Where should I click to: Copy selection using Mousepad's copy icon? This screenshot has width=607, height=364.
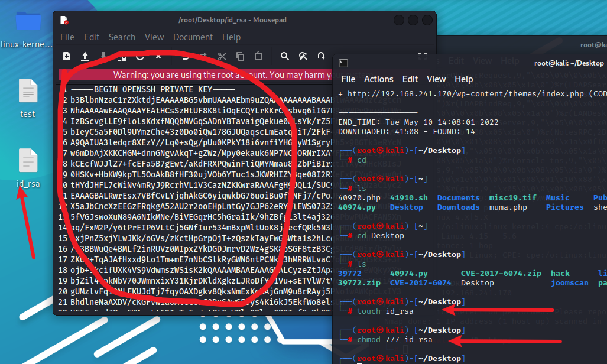(x=240, y=57)
